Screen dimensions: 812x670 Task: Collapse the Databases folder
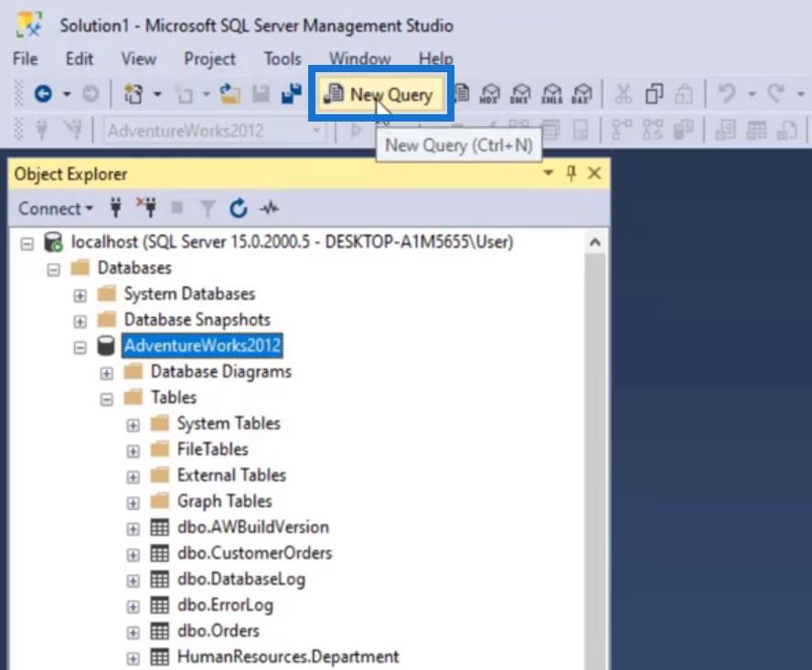click(x=53, y=270)
